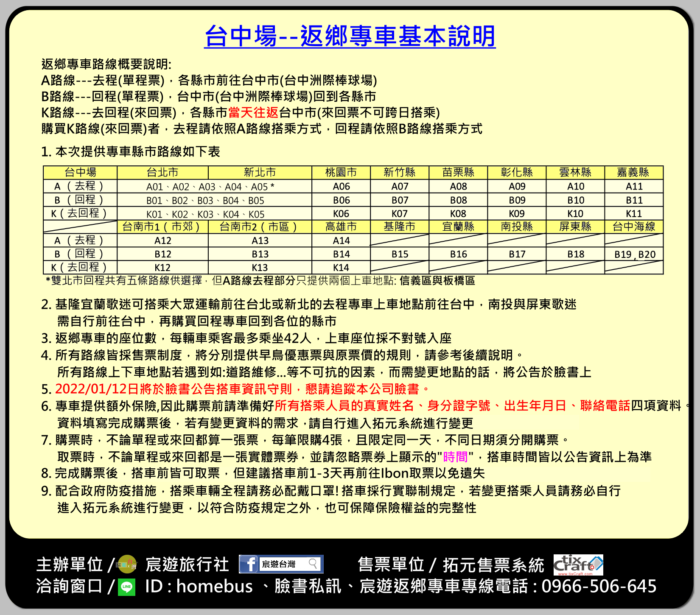Click the phone number 0966-506-645
The height and width of the screenshot is (615, 700).
[x=599, y=586]
